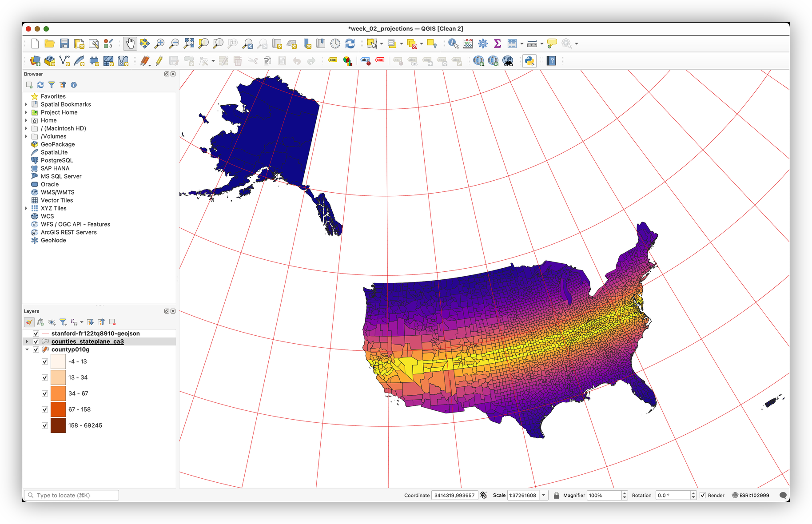Collapse the countyp010g layer legend

(27, 349)
